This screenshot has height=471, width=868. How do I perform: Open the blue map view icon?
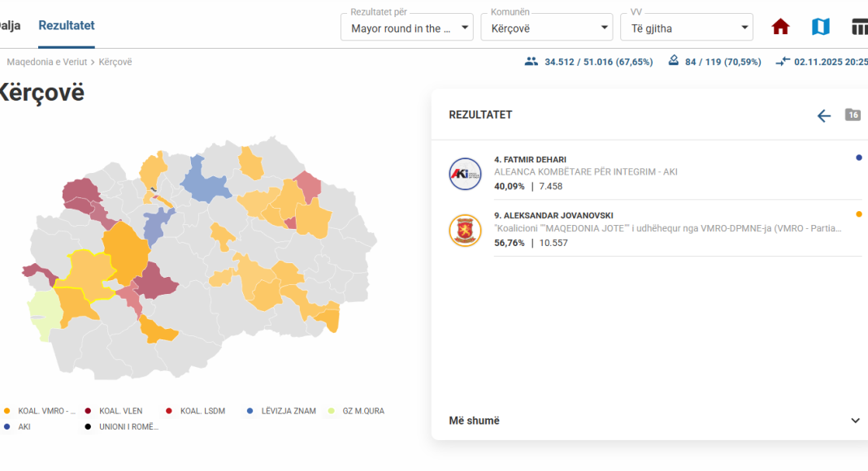pos(821,27)
